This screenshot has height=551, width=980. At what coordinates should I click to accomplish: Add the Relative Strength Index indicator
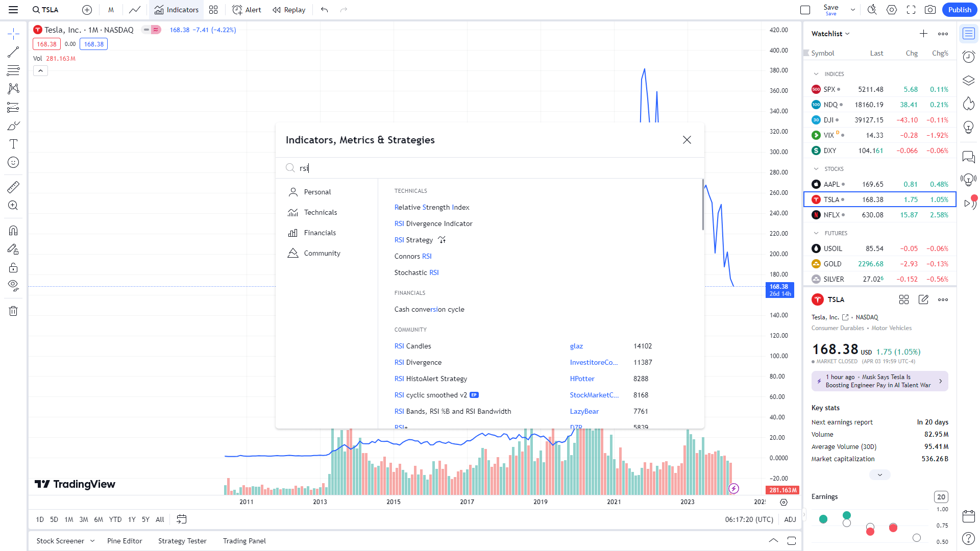pyautogui.click(x=432, y=207)
